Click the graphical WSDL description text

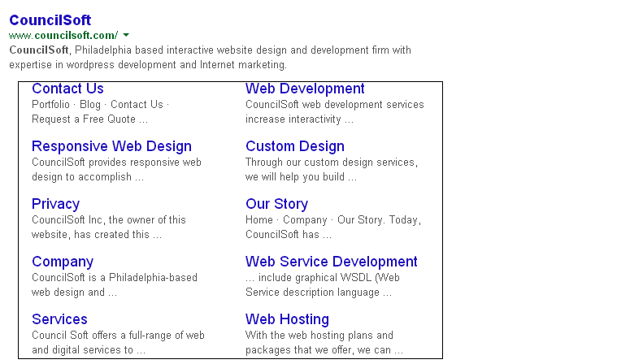pos(323,284)
